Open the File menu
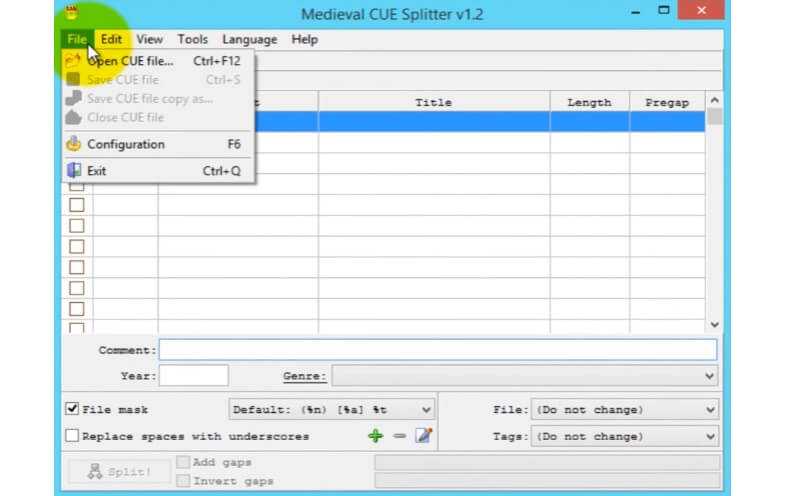 tap(77, 39)
